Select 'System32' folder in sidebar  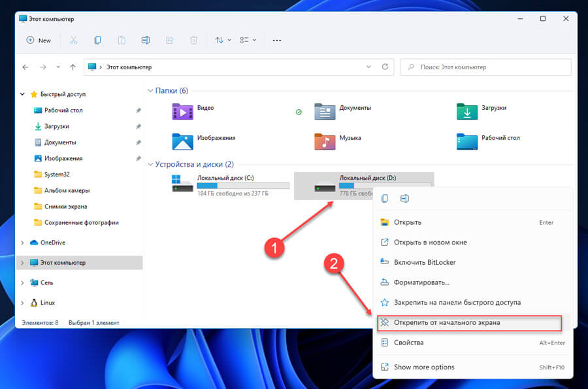[57, 175]
